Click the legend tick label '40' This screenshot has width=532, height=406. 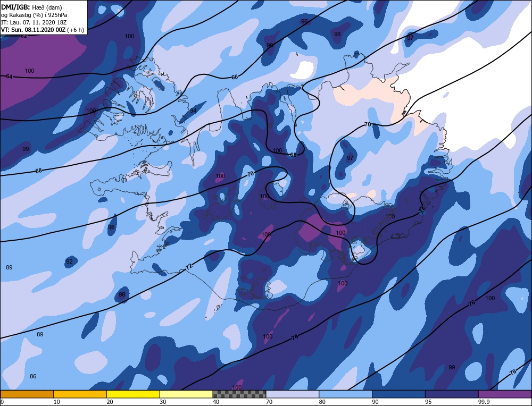[x=216, y=402]
